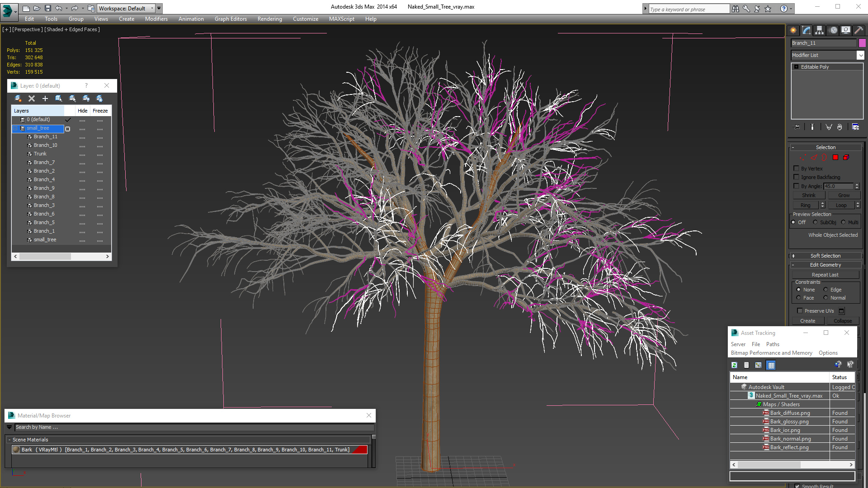Select Edge sub-object level icon
Viewport: 868px width, 488px height.
[814, 157]
